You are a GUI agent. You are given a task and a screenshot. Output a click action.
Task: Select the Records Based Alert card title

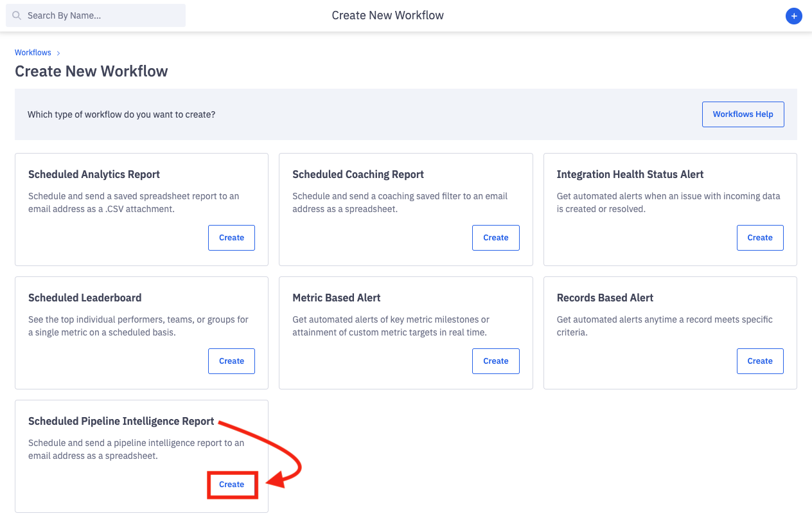(605, 298)
